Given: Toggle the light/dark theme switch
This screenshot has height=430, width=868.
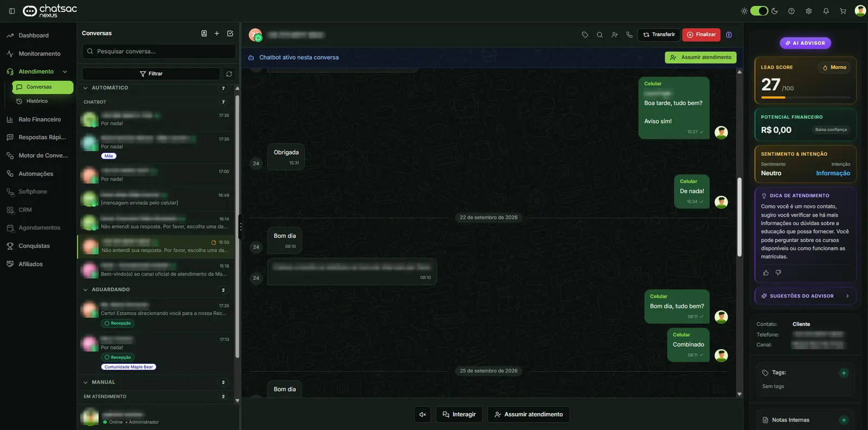Looking at the screenshot, I should [x=759, y=11].
